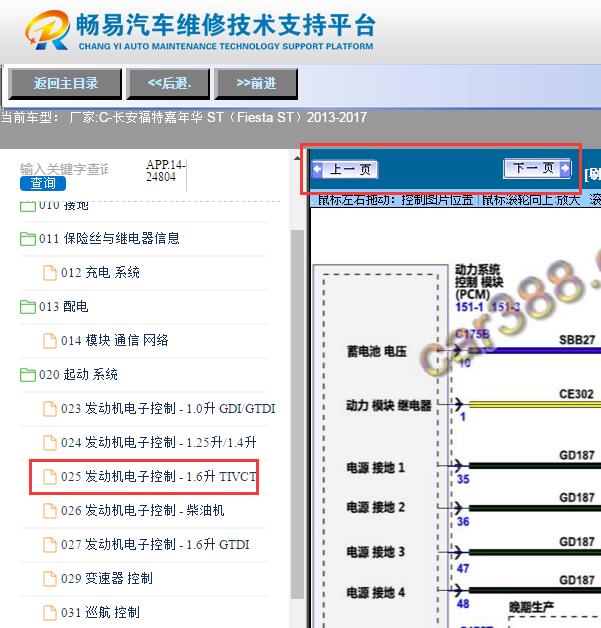Click connector label C175B in diagram
601x628 pixels.
(472, 334)
